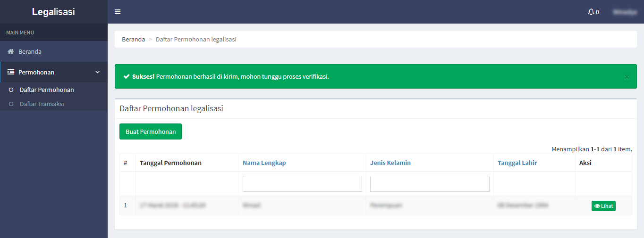Click the checkmark icon in success alert
The image size is (644, 238).
[127, 76]
